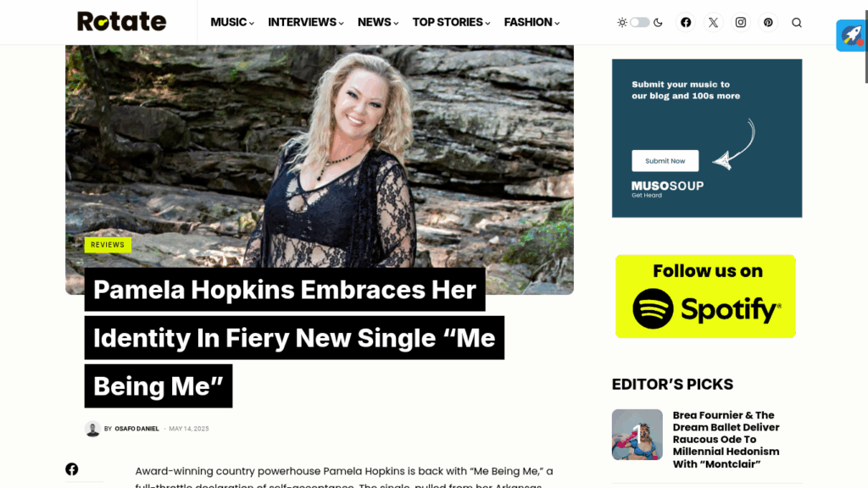Viewport: 868px width, 488px height.
Task: Open the Instagram icon in header
Action: (x=741, y=23)
